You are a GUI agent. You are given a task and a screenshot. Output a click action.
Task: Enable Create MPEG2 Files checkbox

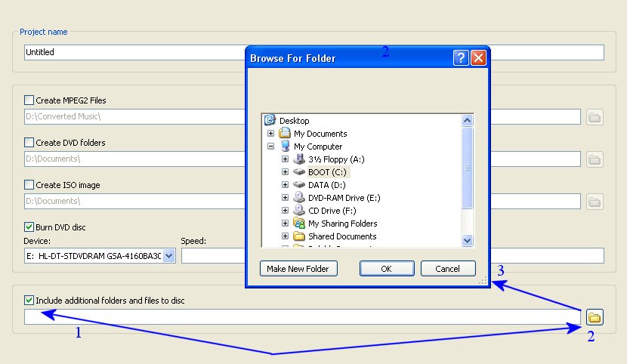(29, 100)
